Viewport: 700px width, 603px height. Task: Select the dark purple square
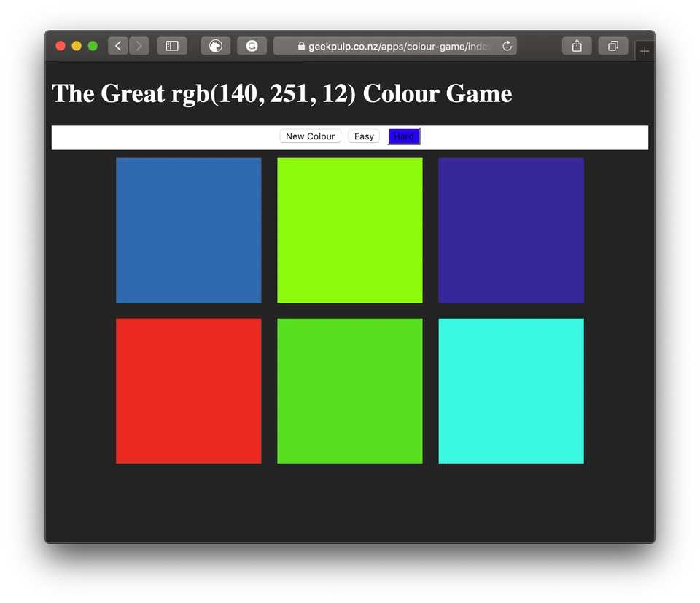510,230
